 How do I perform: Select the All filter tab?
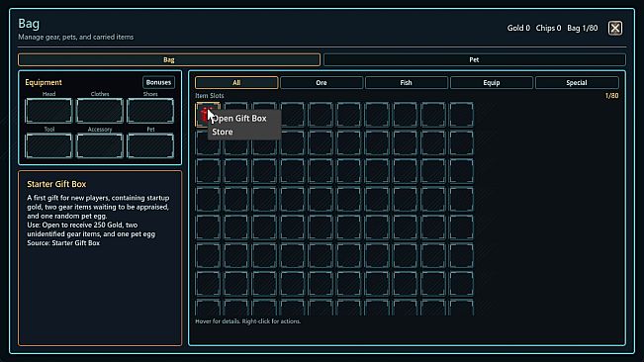pos(236,82)
